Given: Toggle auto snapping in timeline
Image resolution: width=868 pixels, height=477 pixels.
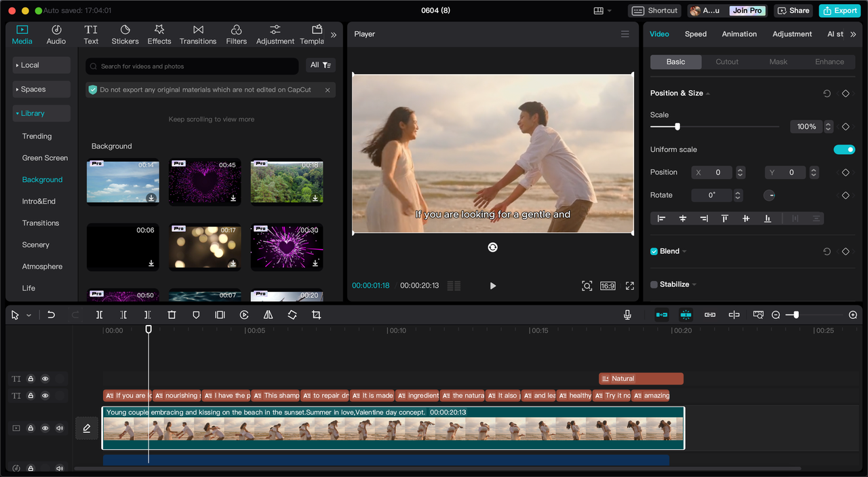Looking at the screenshot, I should pyautogui.click(x=686, y=315).
